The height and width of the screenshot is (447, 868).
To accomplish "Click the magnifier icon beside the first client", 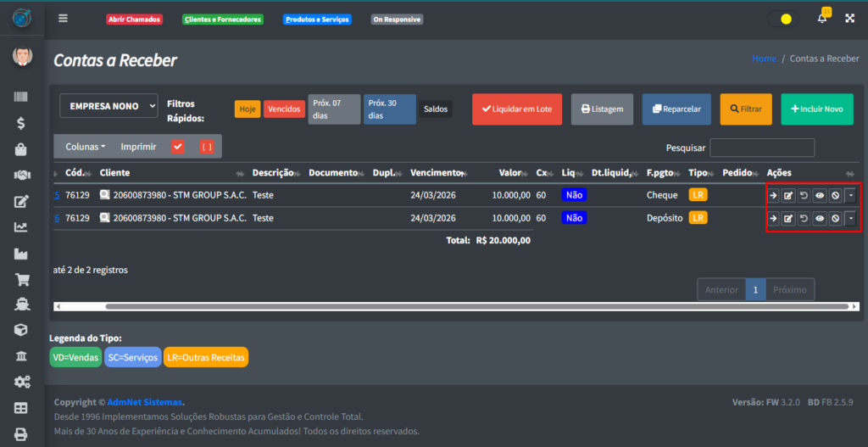I will 105,195.
